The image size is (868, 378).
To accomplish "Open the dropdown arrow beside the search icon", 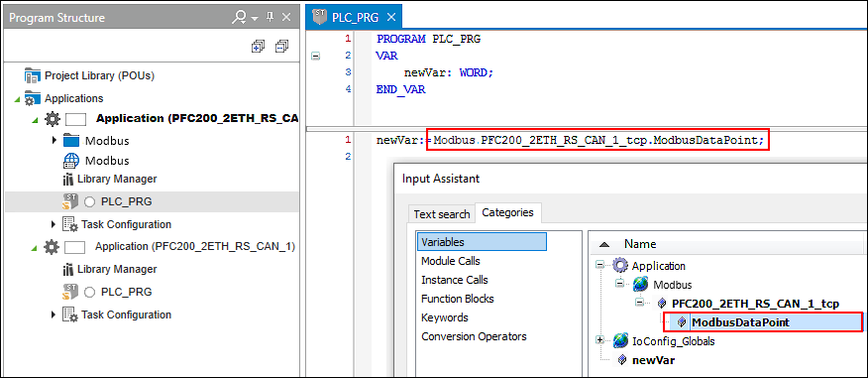I will click(x=254, y=19).
